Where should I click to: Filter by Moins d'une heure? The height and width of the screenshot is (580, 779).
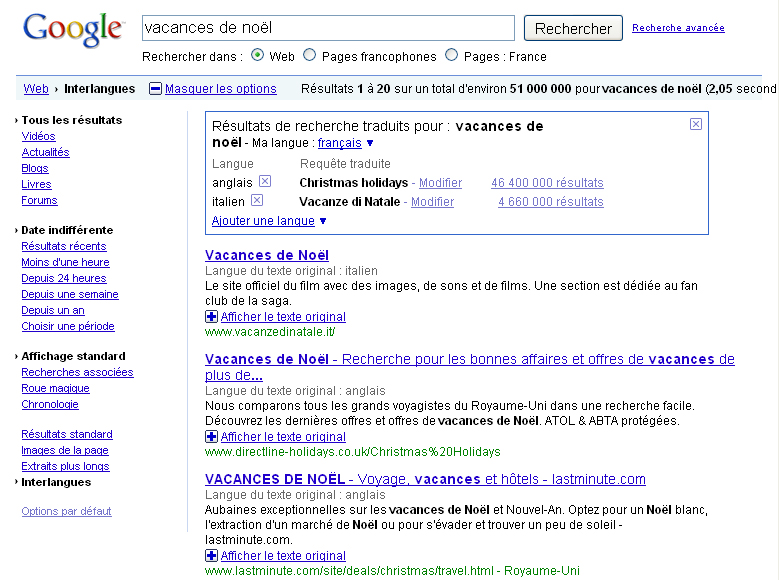tap(65, 262)
